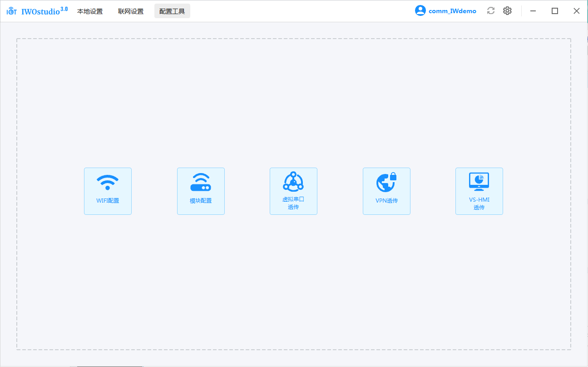The image size is (588, 367).
Task: Open the WIFI配置 tool via its Wi-Fi icon
Action: [x=108, y=182]
